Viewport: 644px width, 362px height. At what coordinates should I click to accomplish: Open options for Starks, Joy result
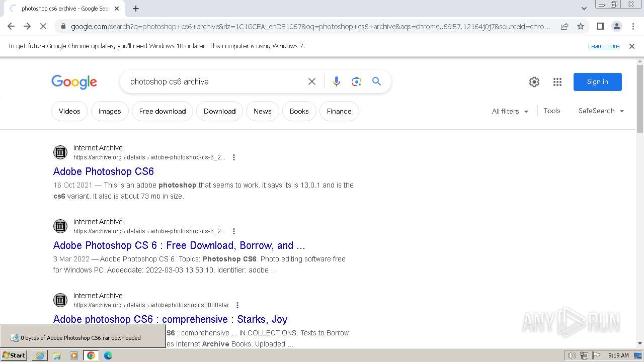(x=237, y=305)
